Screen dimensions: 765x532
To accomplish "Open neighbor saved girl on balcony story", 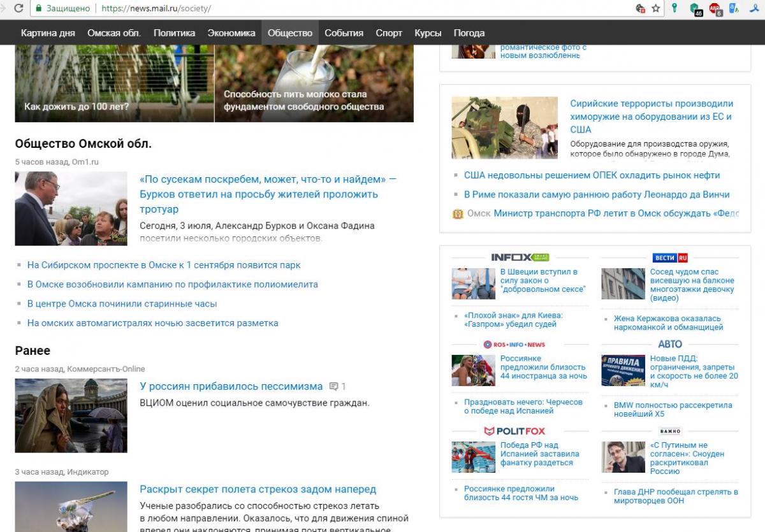I will pyautogui.click(x=692, y=285).
